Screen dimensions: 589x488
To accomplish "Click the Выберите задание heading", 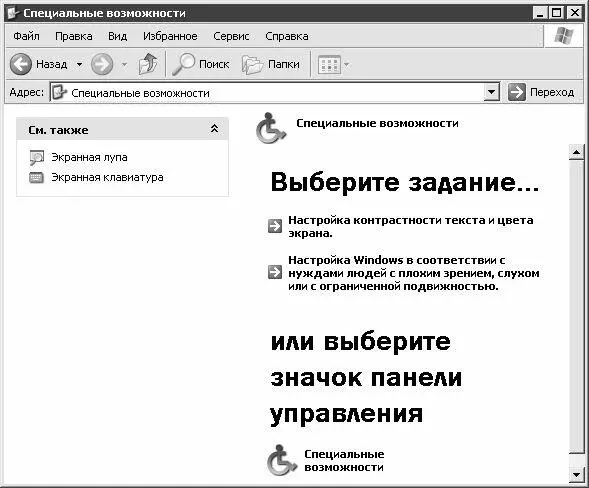I will 405,182.
